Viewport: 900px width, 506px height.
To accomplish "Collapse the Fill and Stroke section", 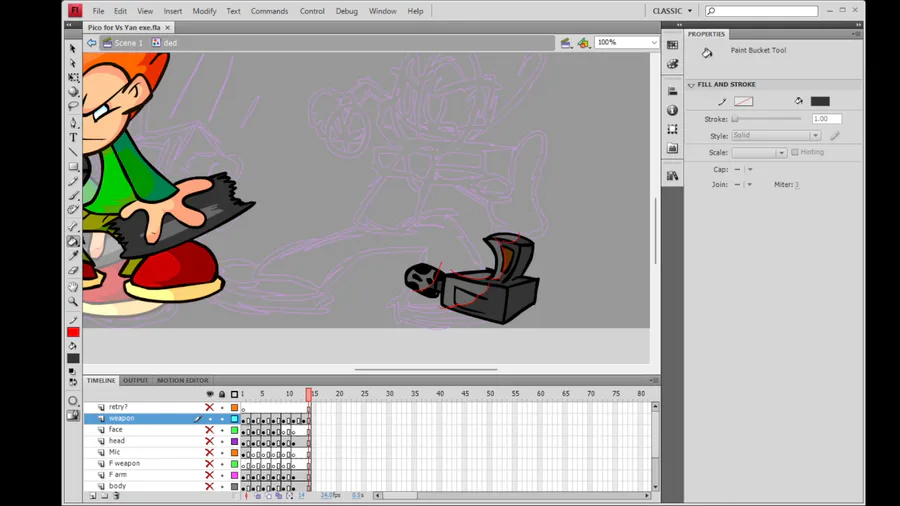I will [x=692, y=85].
